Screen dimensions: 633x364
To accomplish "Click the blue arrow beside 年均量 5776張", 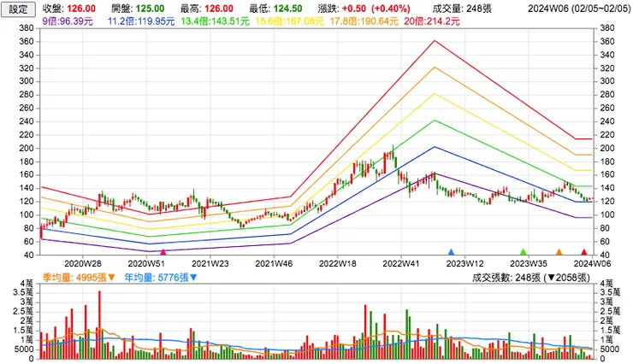I will (x=193, y=278).
